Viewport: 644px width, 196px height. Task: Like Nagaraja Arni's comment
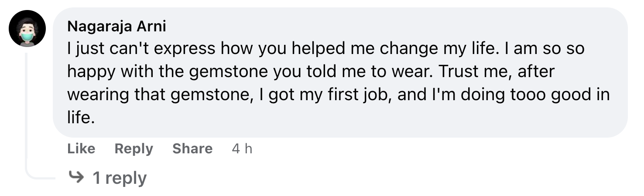pyautogui.click(x=81, y=149)
